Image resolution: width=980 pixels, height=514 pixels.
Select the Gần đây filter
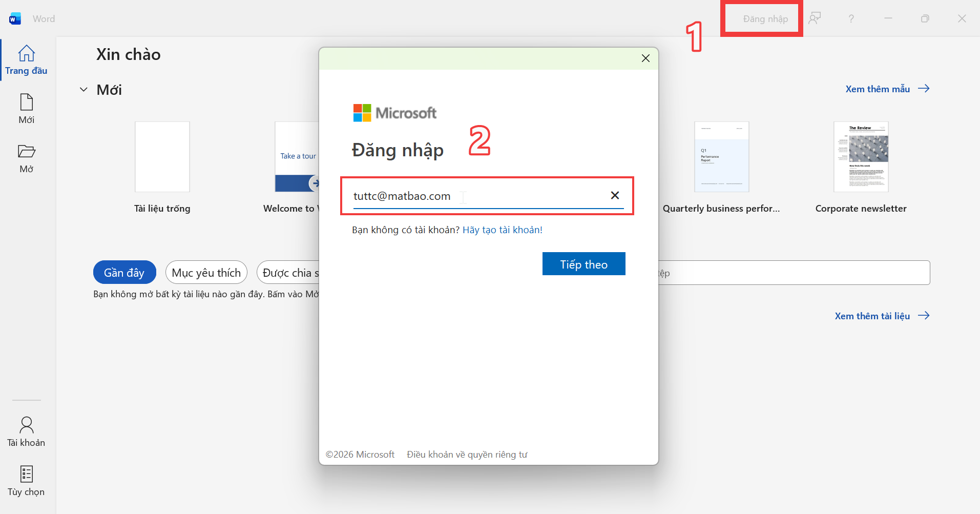pos(124,272)
